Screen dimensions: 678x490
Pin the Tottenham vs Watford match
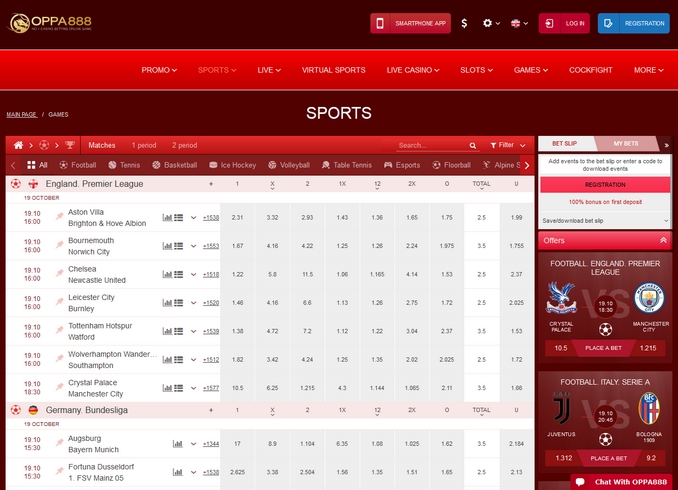click(59, 331)
